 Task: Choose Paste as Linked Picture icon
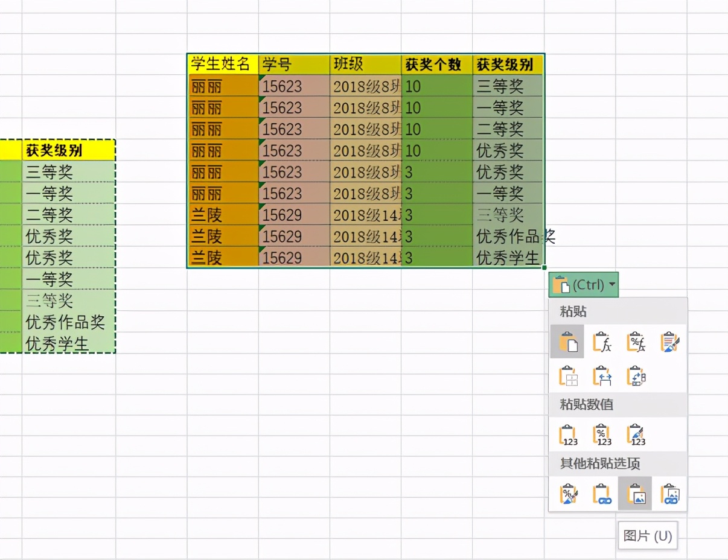(669, 493)
